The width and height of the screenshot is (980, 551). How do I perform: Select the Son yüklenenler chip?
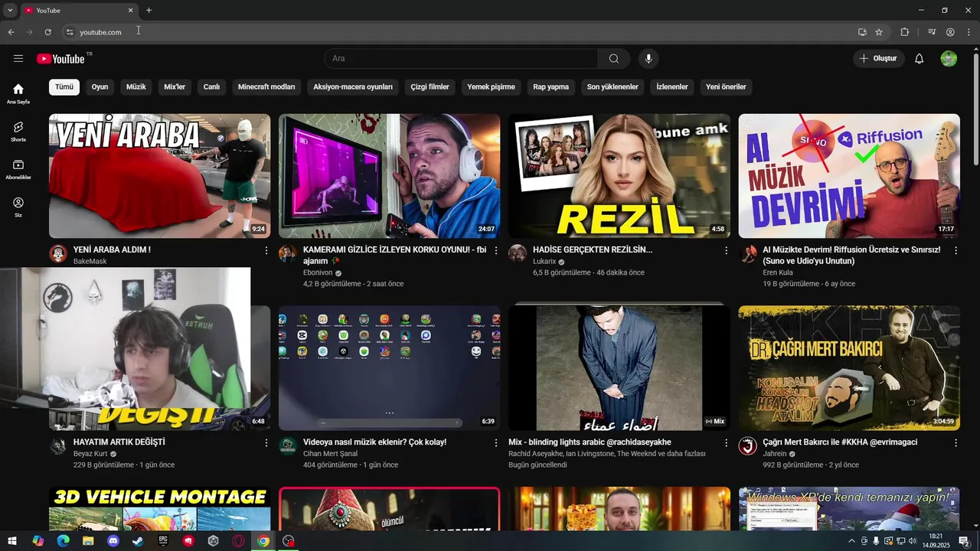pos(612,87)
